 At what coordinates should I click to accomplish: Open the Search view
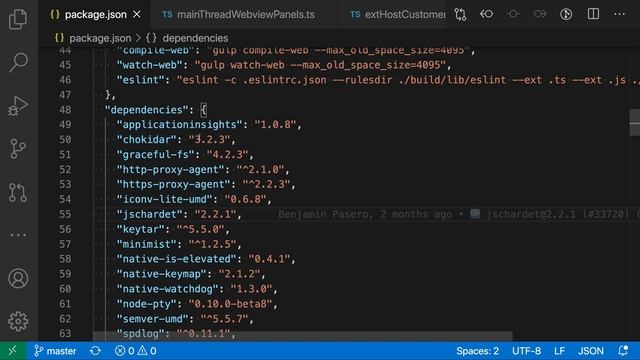tap(18, 62)
